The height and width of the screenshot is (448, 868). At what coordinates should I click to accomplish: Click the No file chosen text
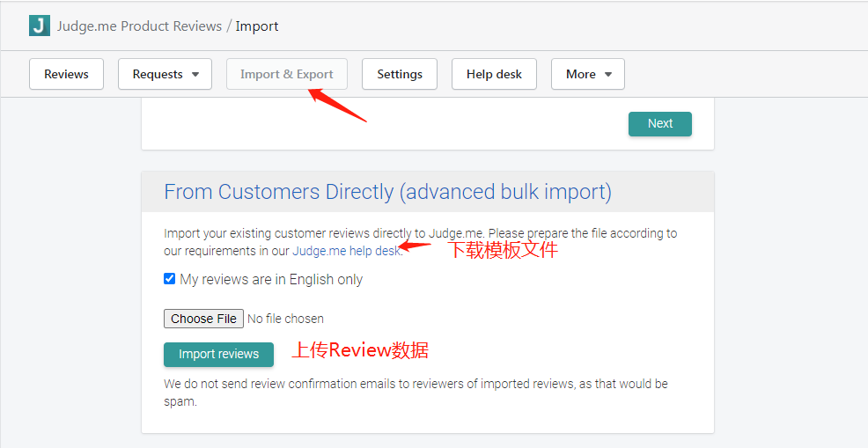(x=285, y=319)
